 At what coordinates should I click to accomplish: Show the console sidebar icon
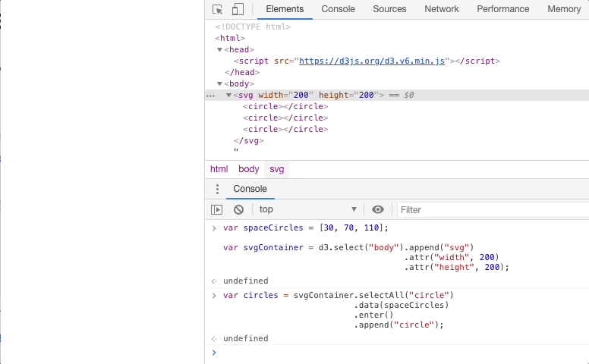217,209
